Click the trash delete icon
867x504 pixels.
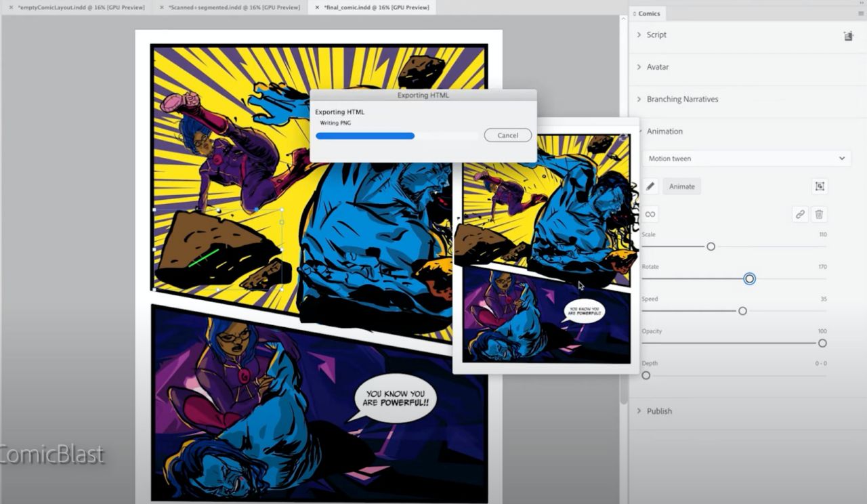click(x=819, y=215)
